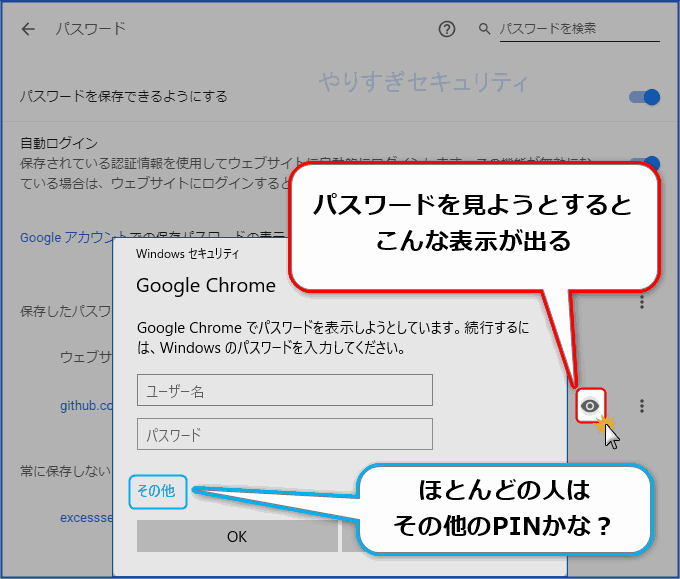
Task: Confirm with the OK button
Action: pos(237,536)
